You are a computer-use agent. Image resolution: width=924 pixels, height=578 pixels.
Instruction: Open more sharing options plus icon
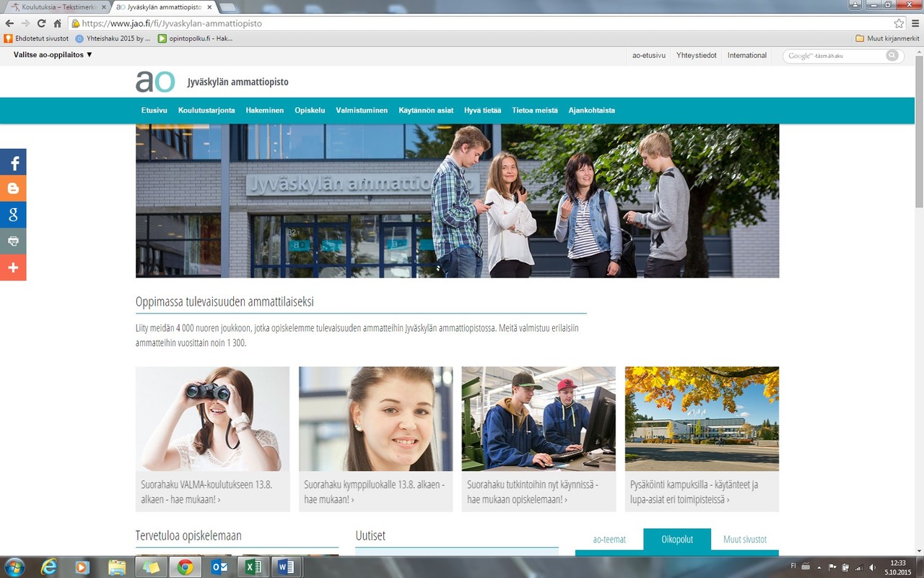click(x=13, y=267)
